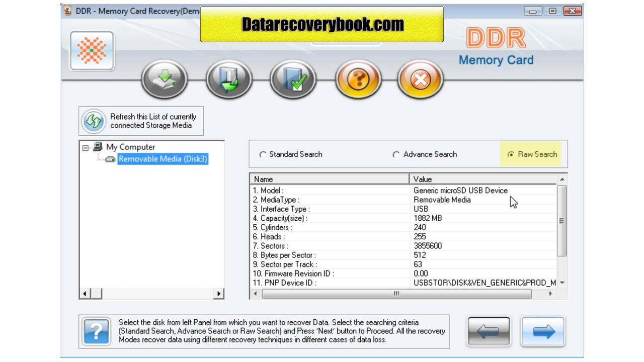Viewport: 644px width, 362px height.
Task: Click '10. Firmware Revision ID :' row
Action: pyautogui.click(x=404, y=274)
